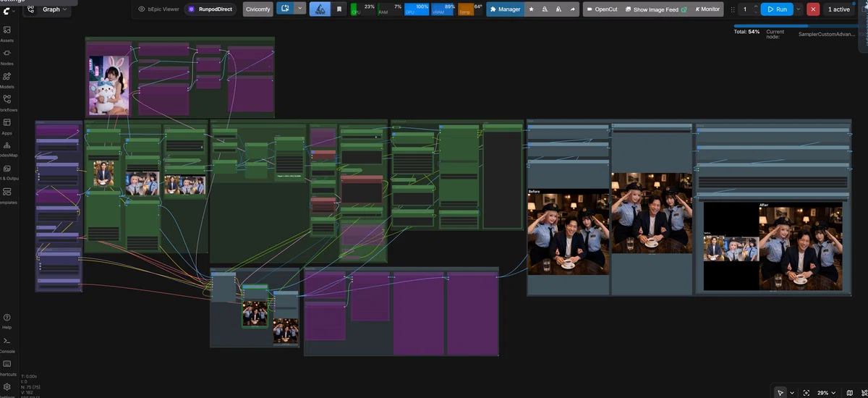Click the first unload-models icon after the star
The width and height of the screenshot is (868, 398).
pos(545,9)
